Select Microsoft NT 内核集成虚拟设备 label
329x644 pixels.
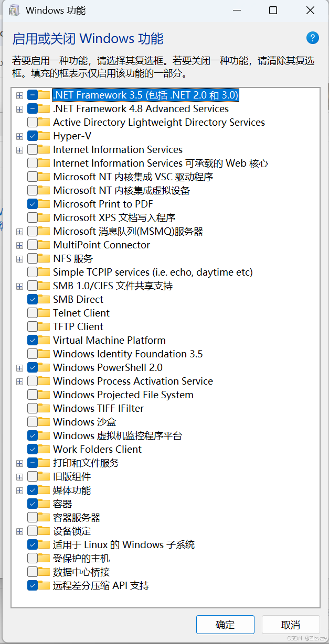(x=121, y=190)
